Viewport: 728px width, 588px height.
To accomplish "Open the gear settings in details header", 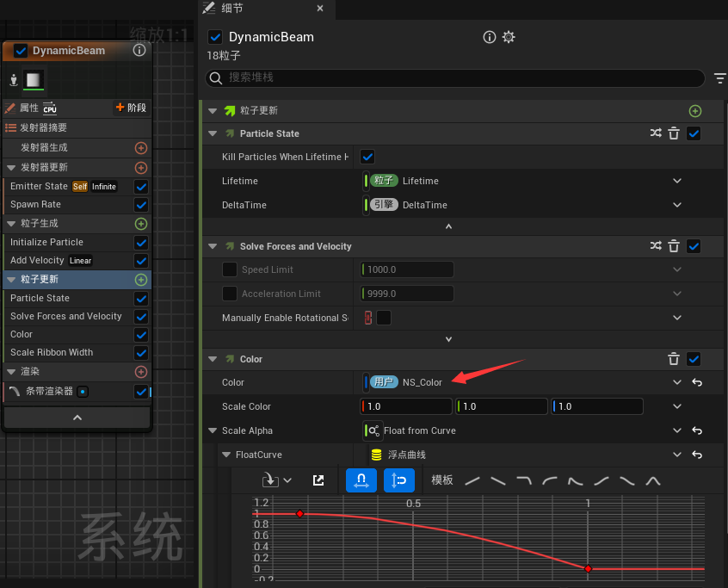I will (509, 37).
